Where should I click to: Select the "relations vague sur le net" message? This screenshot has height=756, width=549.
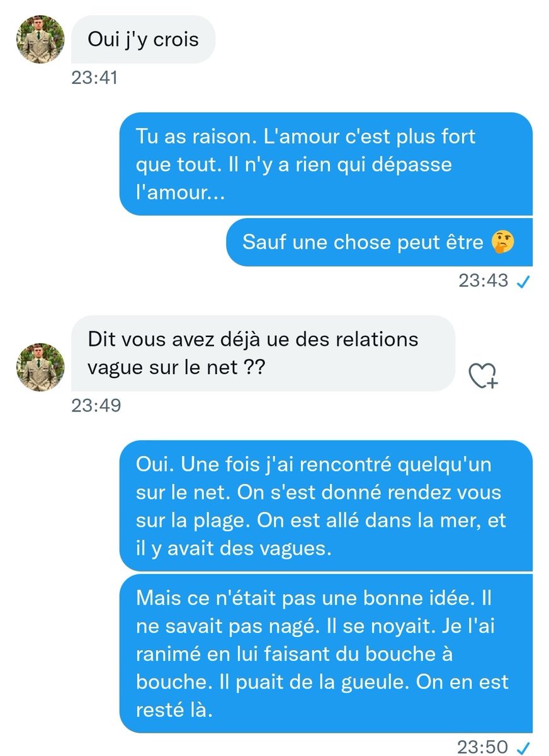pos(263,353)
